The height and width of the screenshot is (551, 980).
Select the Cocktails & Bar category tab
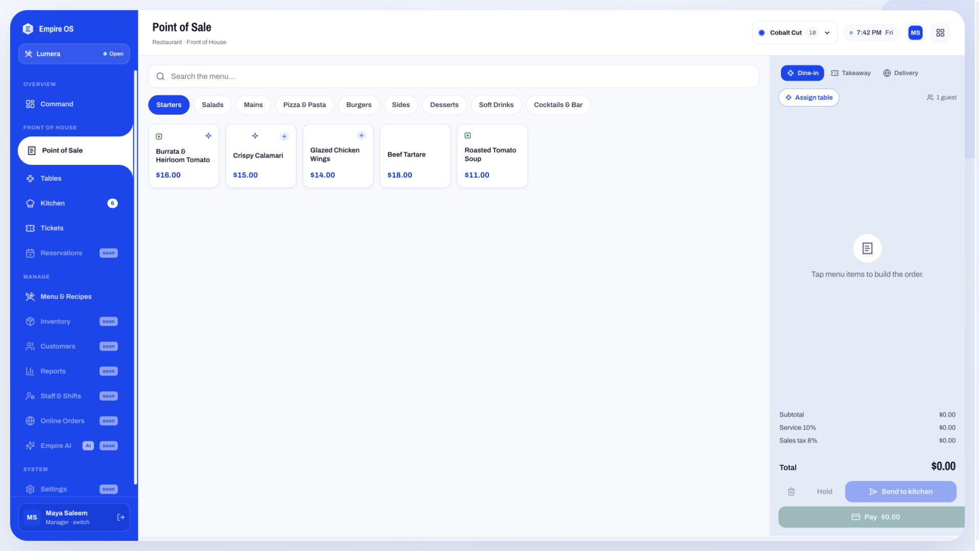[x=558, y=105]
